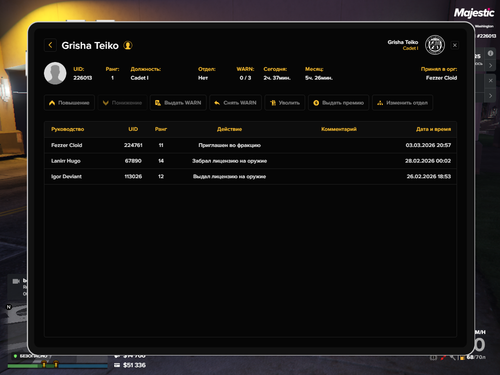Click the UID column header in table
This screenshot has width=500, height=375.
point(133,129)
